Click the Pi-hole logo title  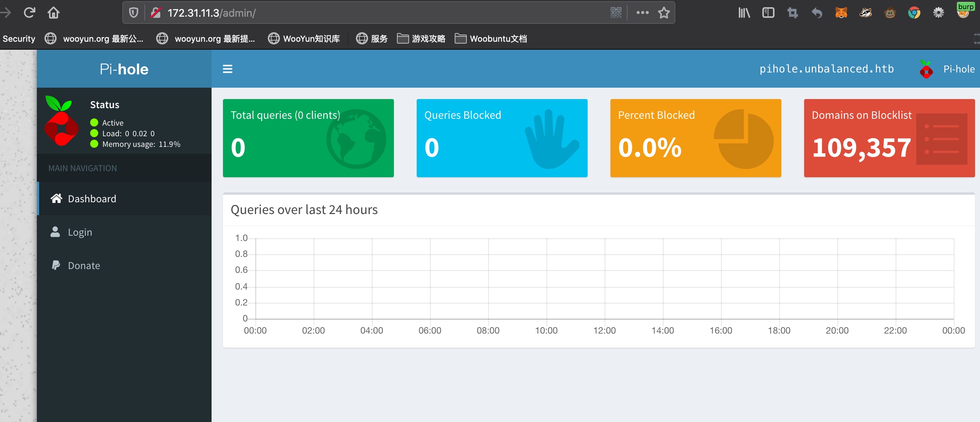[124, 69]
